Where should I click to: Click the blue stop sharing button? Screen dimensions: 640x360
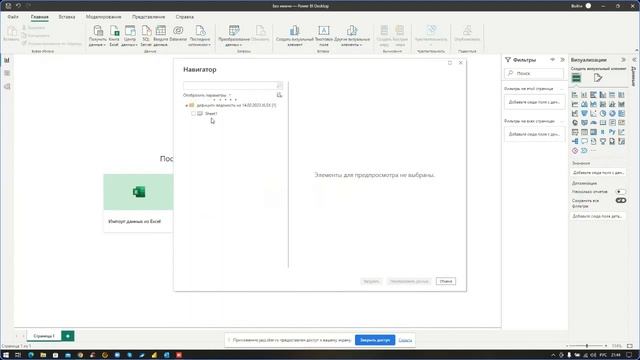pos(375,340)
